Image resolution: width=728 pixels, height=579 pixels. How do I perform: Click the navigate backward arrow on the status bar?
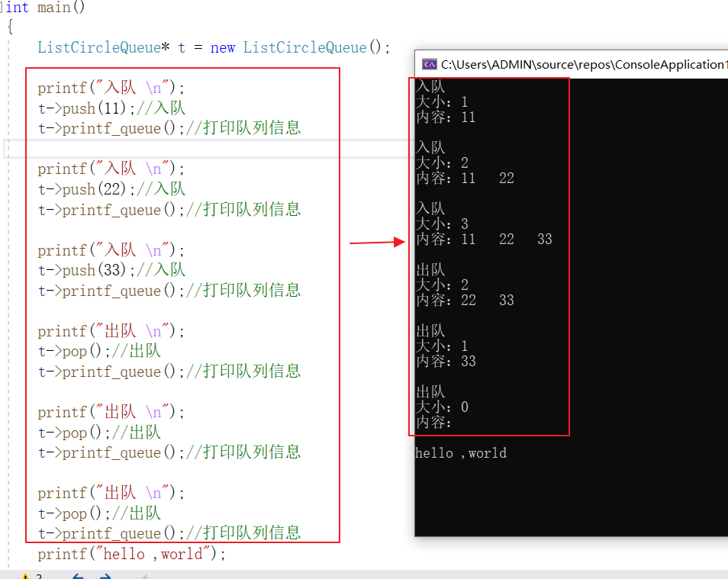(x=79, y=577)
